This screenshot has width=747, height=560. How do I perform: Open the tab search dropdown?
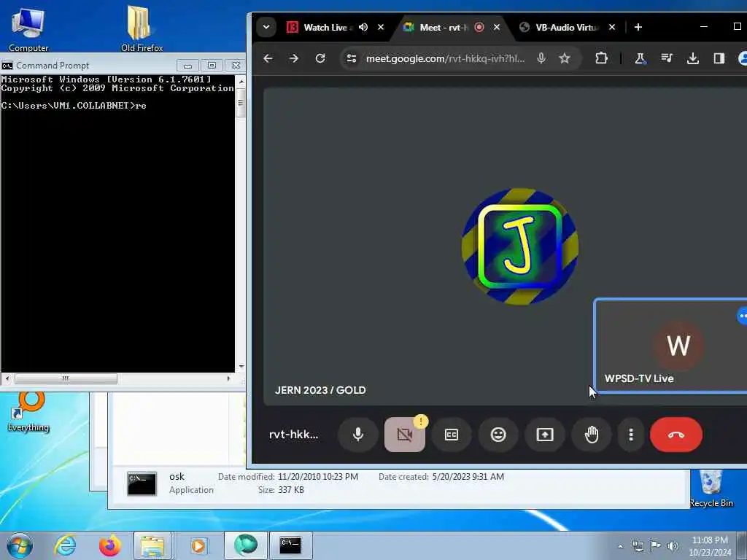click(266, 27)
